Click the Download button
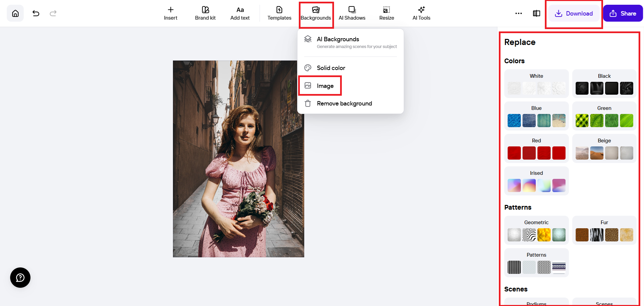The height and width of the screenshot is (306, 644). click(x=574, y=14)
